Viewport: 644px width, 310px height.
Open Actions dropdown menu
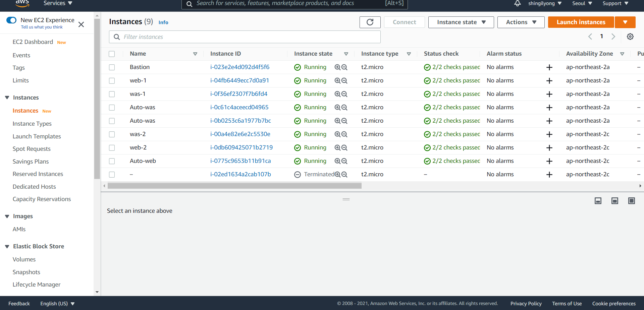(x=521, y=22)
